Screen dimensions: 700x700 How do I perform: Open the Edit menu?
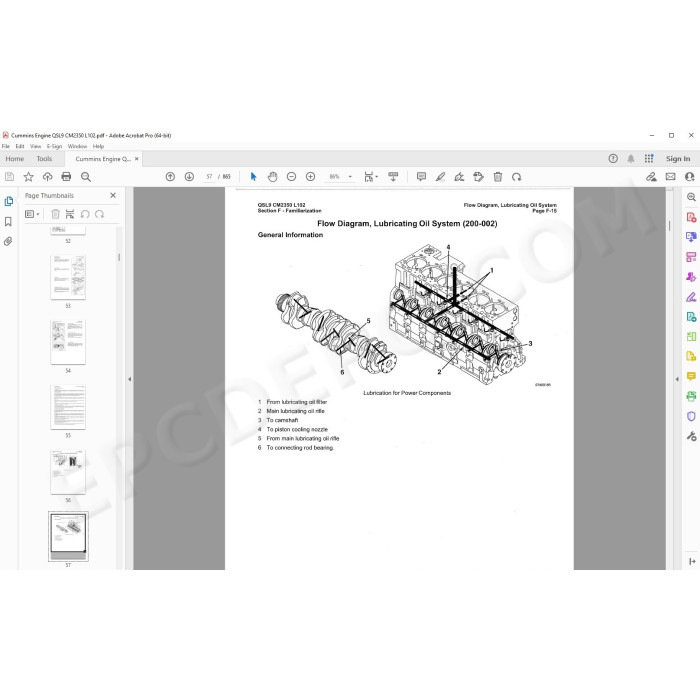(20, 146)
